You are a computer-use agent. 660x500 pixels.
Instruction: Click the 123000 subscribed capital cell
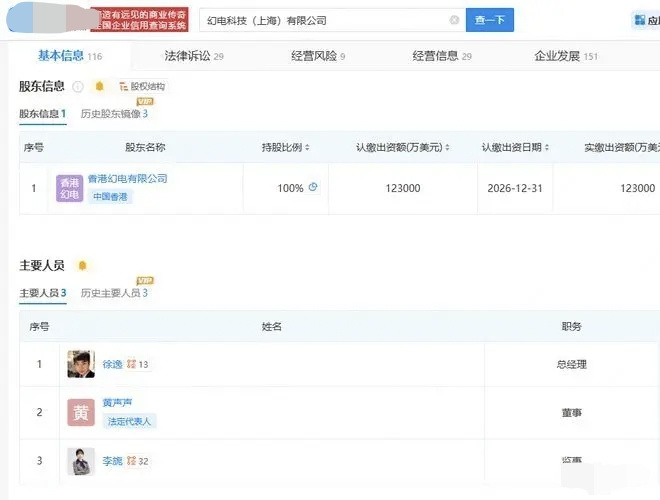pyautogui.click(x=403, y=188)
